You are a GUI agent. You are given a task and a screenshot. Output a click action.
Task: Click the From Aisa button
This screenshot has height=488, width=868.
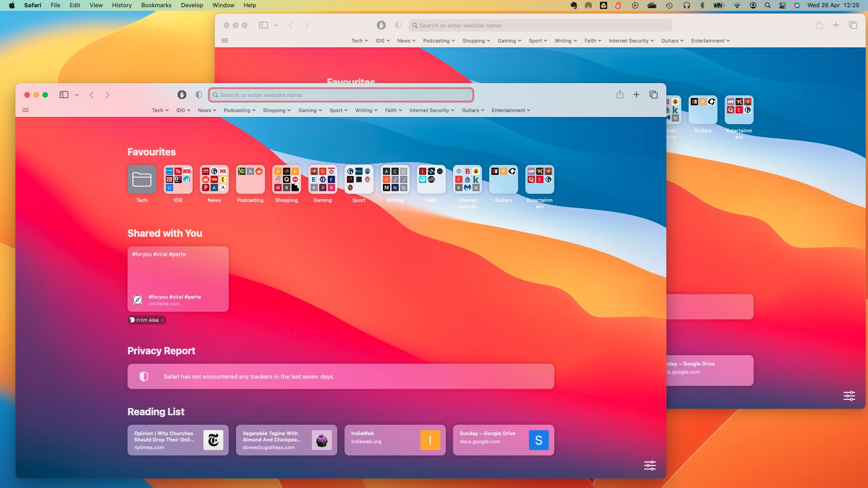click(x=146, y=320)
